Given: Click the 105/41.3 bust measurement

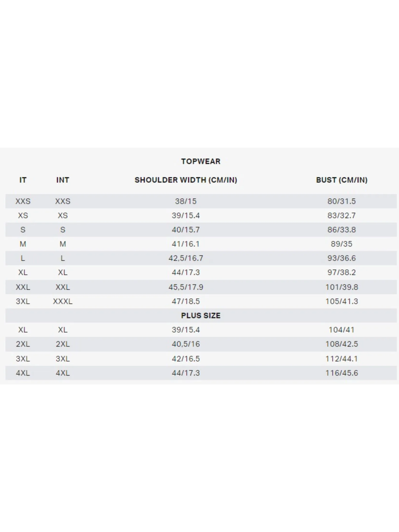Looking at the screenshot, I should pos(341,301).
